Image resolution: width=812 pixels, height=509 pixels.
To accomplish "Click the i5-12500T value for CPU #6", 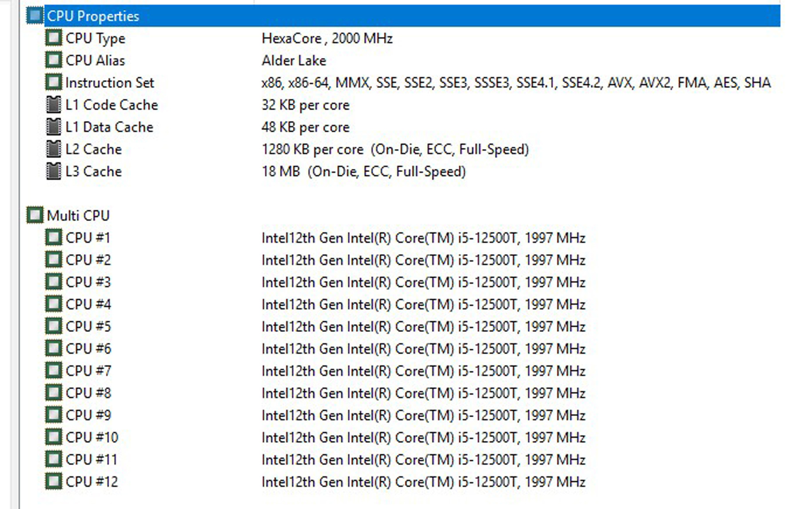I will (x=423, y=349).
